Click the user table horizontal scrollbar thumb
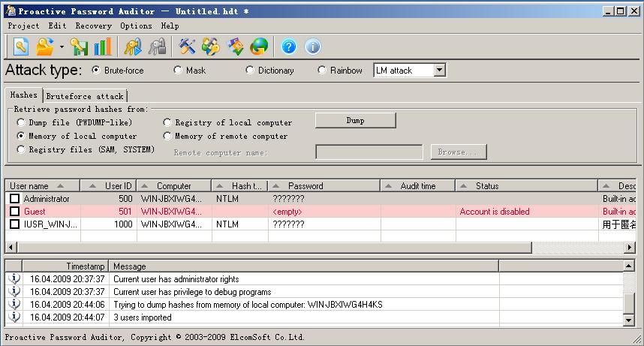The image size is (644, 346). pos(274,248)
